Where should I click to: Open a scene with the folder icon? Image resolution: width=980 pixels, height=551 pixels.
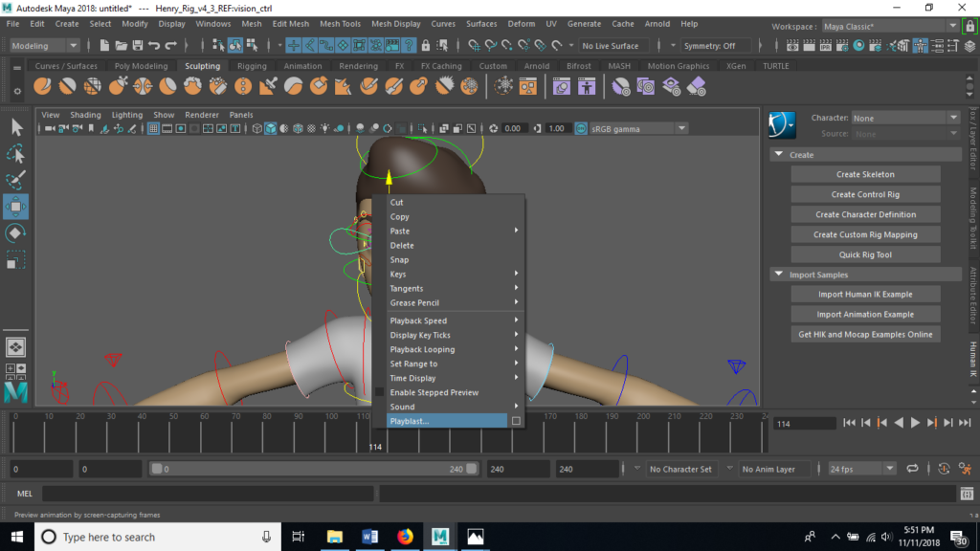point(121,46)
